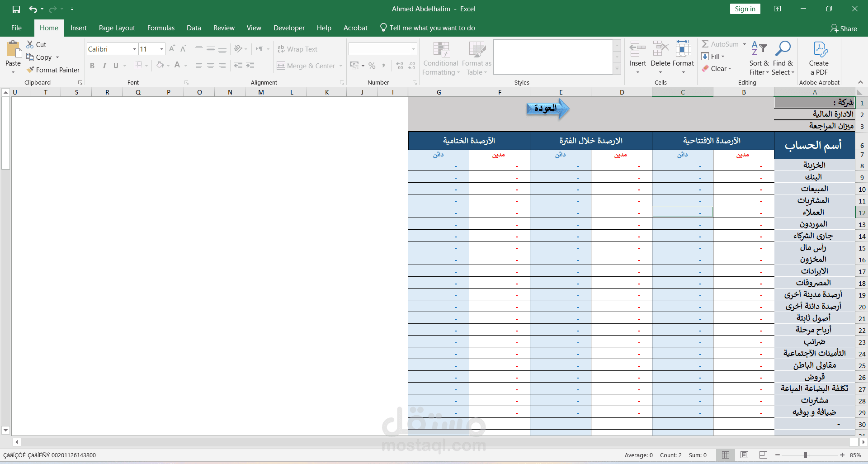Click the Sign in button
The height and width of the screenshot is (464, 868).
745,9
